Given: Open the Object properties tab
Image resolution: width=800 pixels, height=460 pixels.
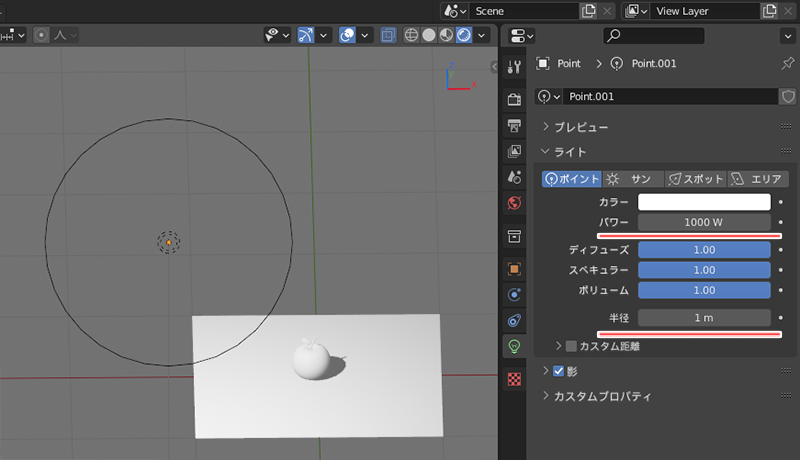Looking at the screenshot, I should coord(515,269).
